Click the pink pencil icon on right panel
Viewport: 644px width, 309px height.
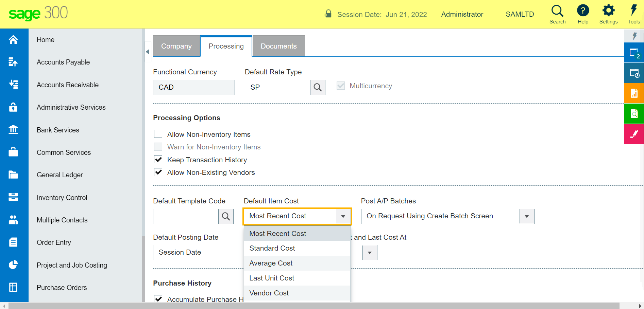click(634, 134)
